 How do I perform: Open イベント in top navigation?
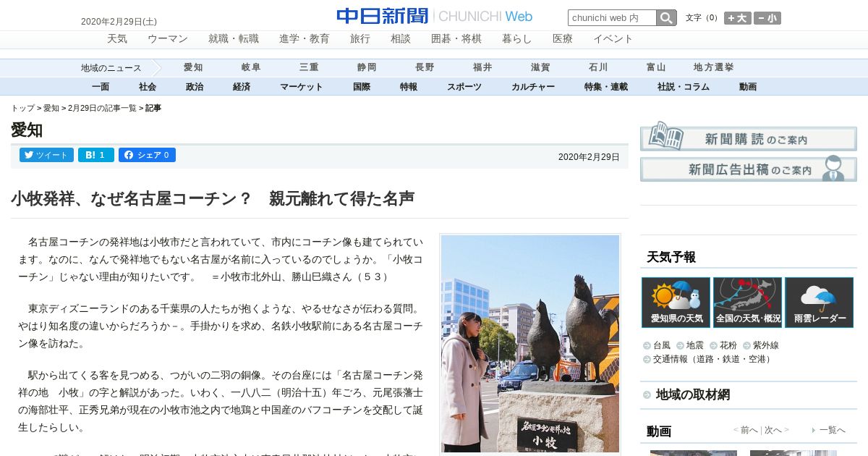click(x=613, y=39)
